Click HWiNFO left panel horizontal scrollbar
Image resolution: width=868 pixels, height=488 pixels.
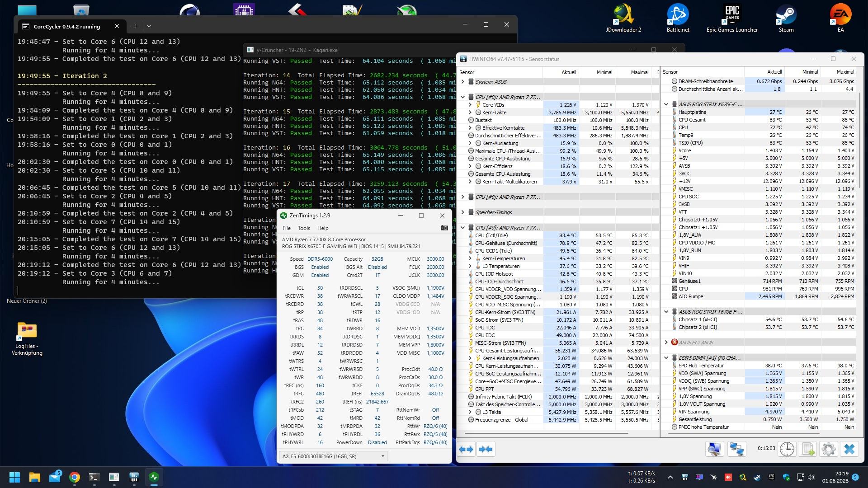[546, 433]
